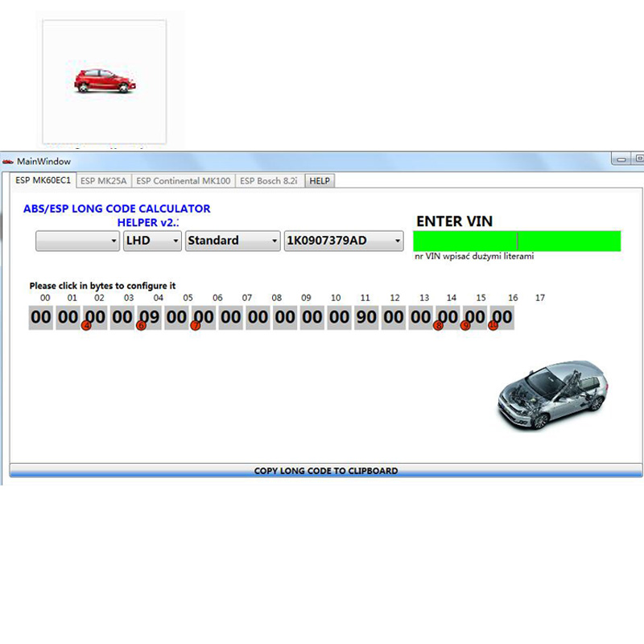The image size is (644, 644).
Task: Open the ESP Continental MK100 tab
Action: 183,181
